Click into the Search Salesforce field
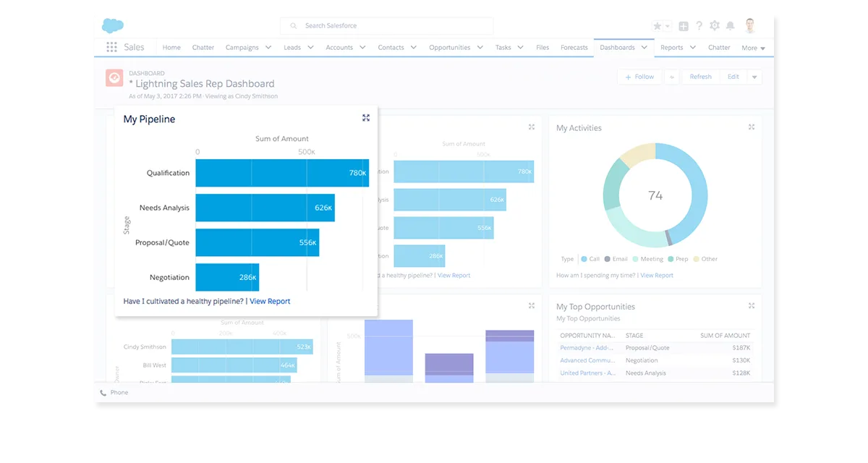868x463 pixels. [386, 26]
